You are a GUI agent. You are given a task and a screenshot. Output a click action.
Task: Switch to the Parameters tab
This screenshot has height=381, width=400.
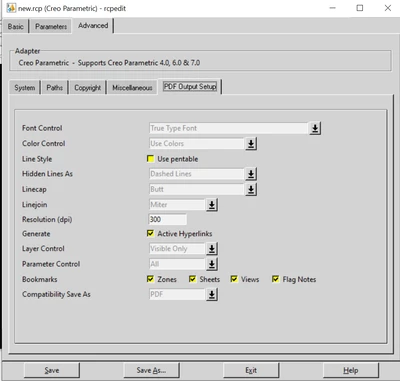pos(51,26)
